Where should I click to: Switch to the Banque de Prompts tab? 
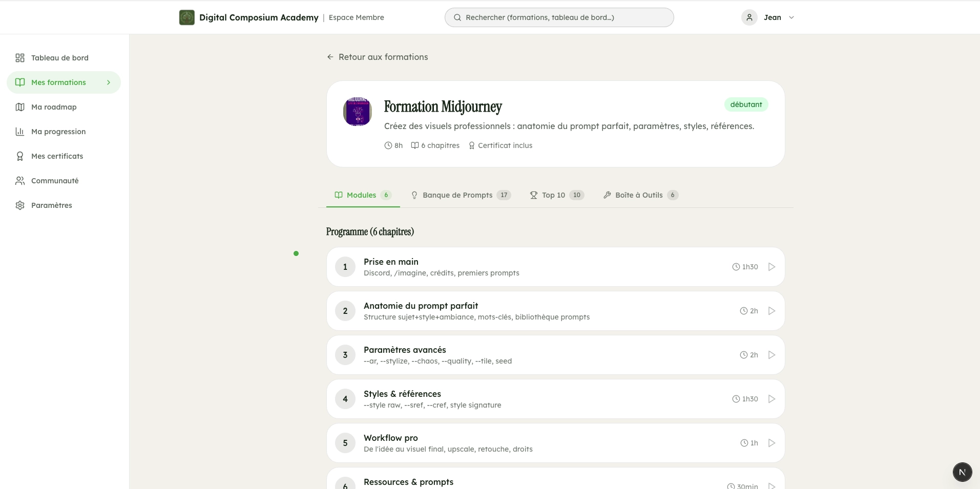point(457,195)
